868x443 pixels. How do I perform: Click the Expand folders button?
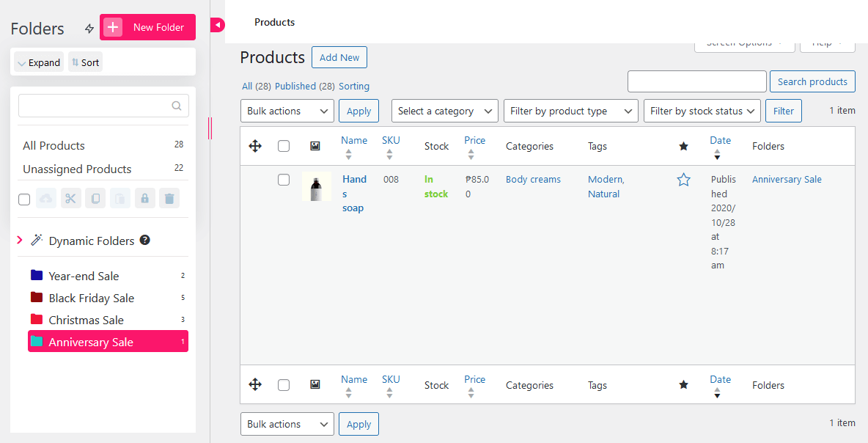tap(39, 62)
